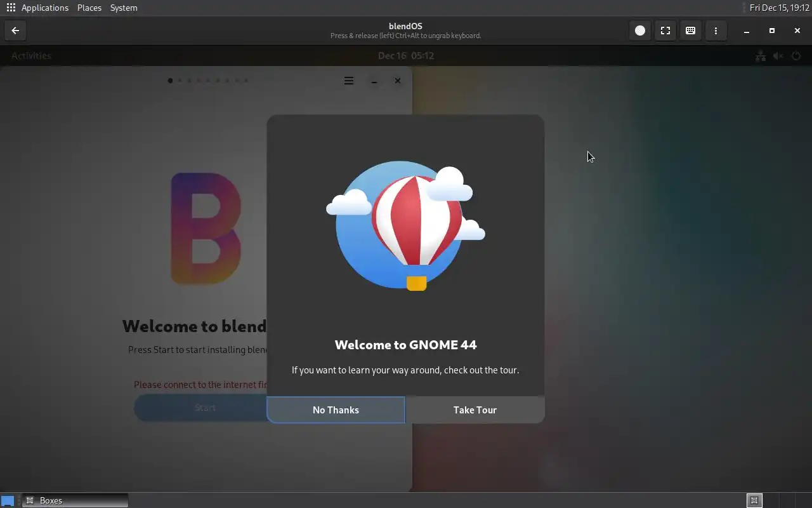The image size is (812, 508).
Task: Click the round record icon in Boxes header
Action: point(640,30)
